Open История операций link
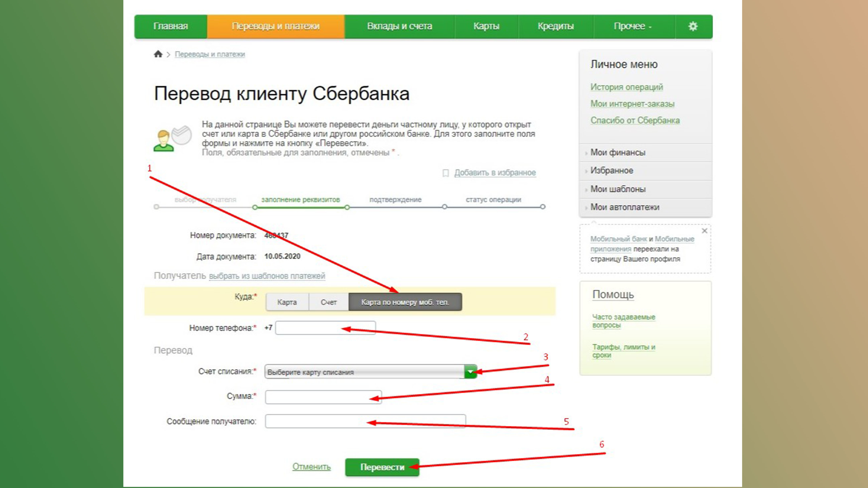868x488 pixels. pos(626,87)
